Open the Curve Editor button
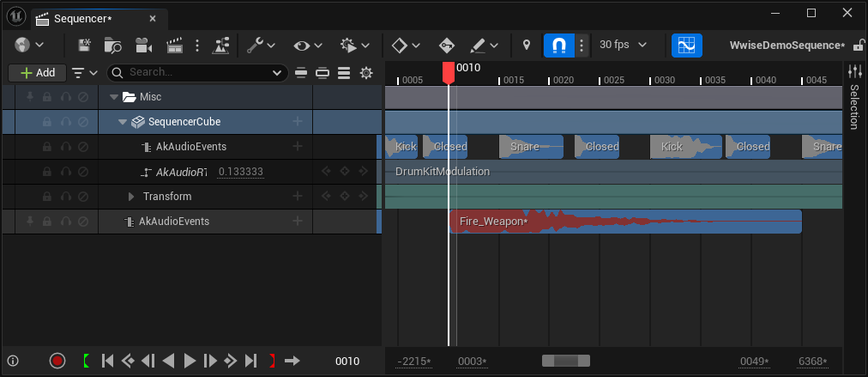Screen dimensions: 868x377 coord(687,45)
